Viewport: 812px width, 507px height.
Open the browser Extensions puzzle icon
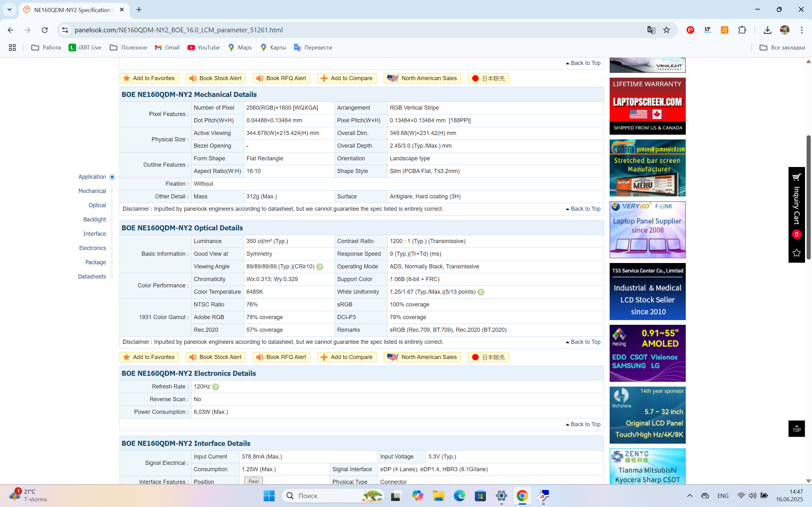[x=742, y=30]
